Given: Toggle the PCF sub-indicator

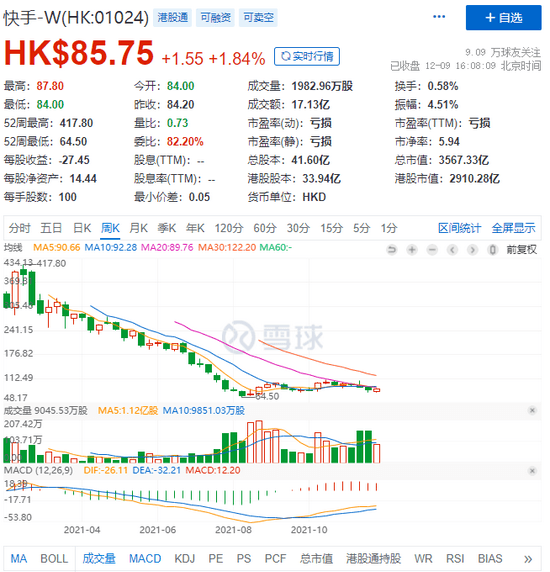Looking at the screenshot, I should [x=275, y=559].
